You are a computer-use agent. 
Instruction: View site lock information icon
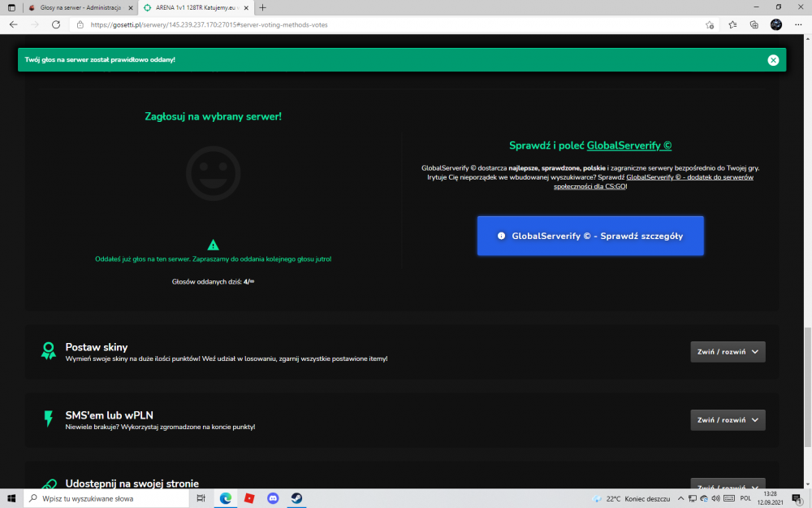(x=80, y=24)
